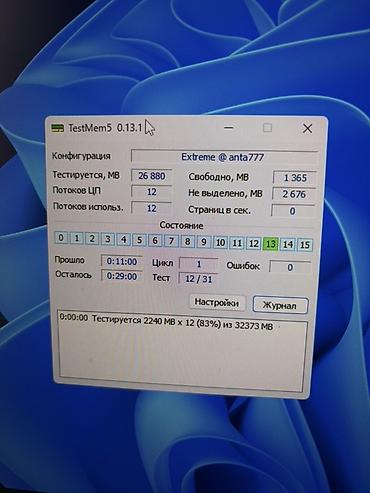Select thread state box 6

155,240
